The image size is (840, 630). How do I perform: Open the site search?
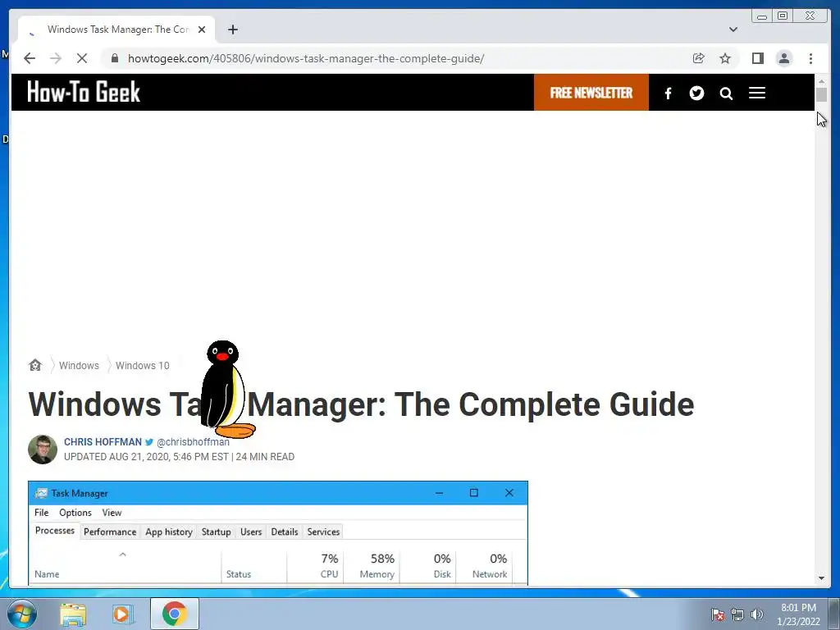tap(726, 94)
